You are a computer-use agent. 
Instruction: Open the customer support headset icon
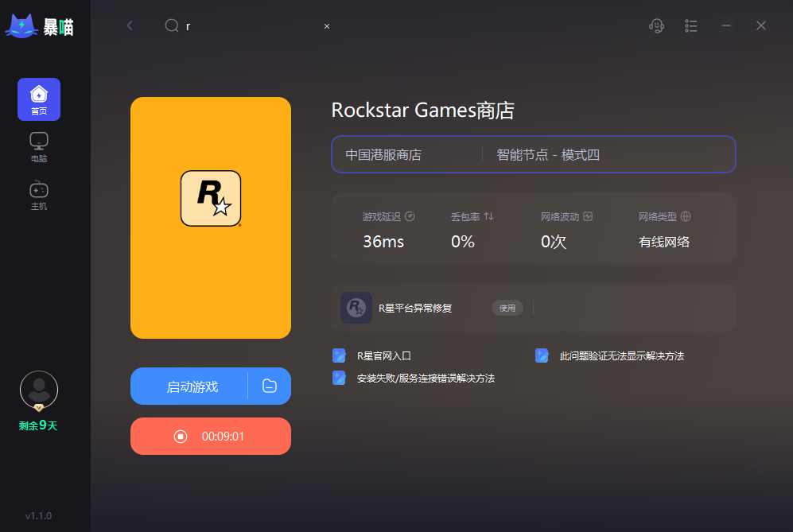[x=656, y=25]
